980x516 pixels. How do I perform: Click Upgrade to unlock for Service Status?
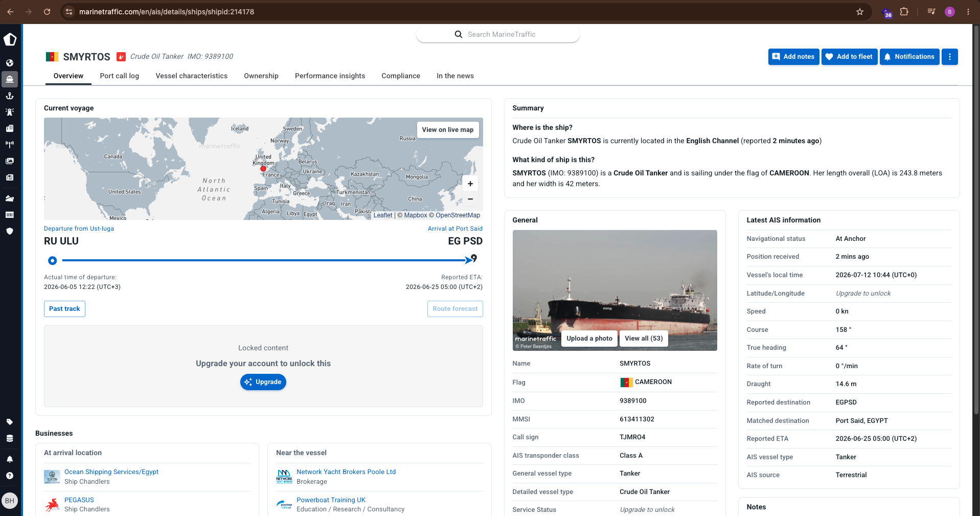pyautogui.click(x=647, y=510)
